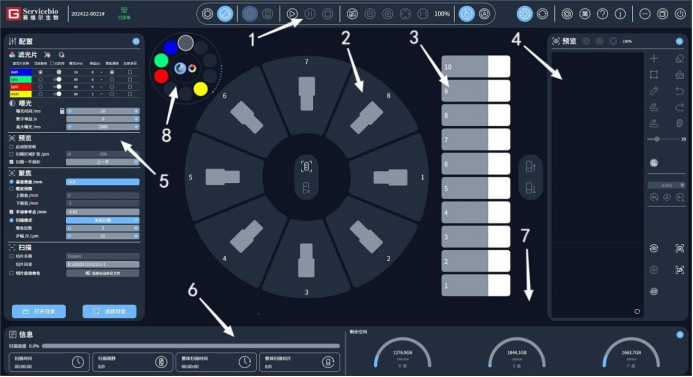693x377 pixels.
Task: Click the unload slide icon in carousel center
Action: pos(306,188)
